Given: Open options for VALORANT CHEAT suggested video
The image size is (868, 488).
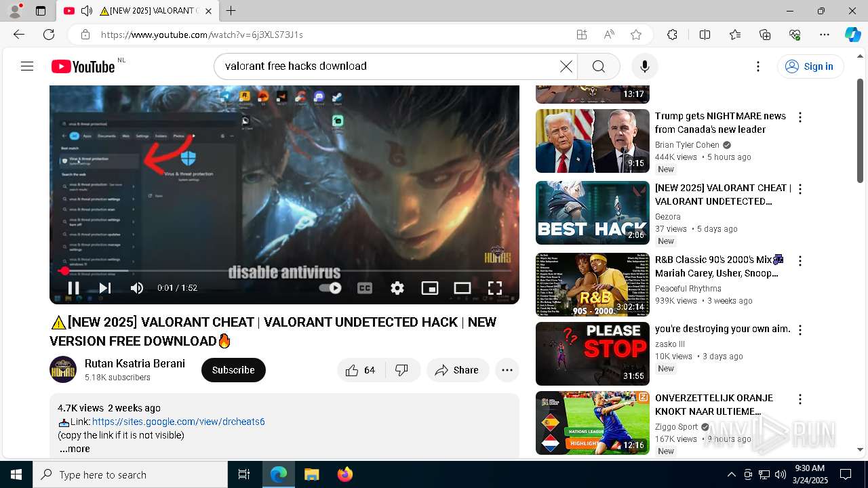Looking at the screenshot, I should pyautogui.click(x=800, y=189).
